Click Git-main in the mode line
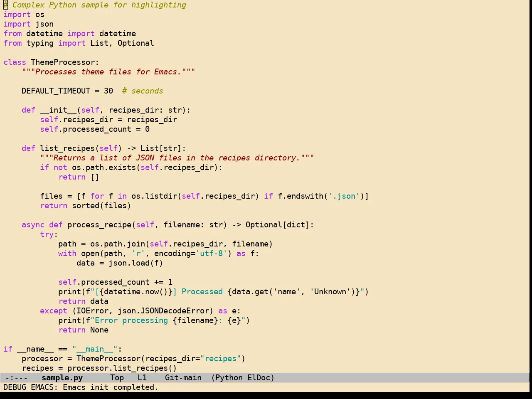Screen dimensions: 532x399 click(183, 378)
